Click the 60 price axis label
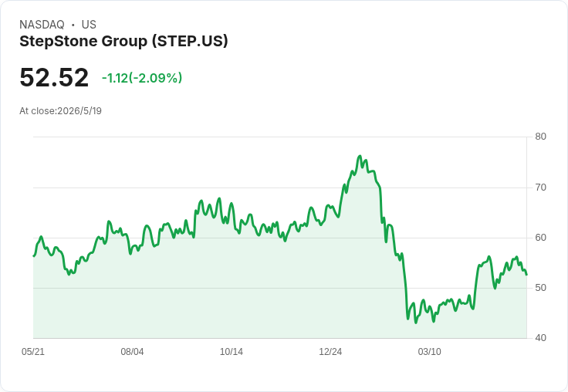This screenshot has width=568, height=392. [x=540, y=238]
